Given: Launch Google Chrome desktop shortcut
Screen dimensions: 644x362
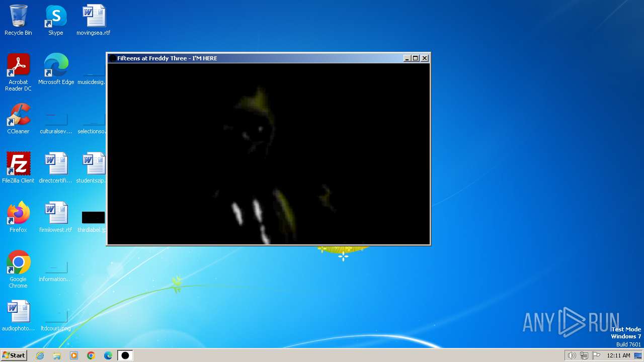Looking at the screenshot, I should coord(18,269).
